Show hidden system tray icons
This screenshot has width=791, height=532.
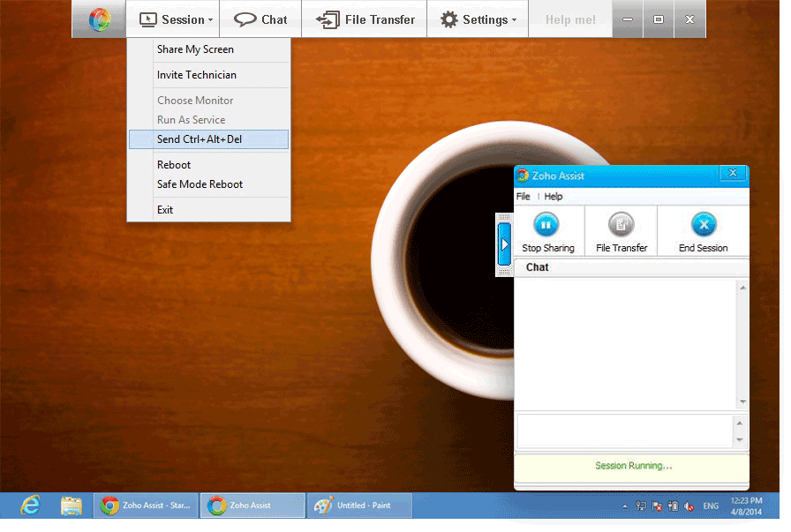[x=625, y=506]
